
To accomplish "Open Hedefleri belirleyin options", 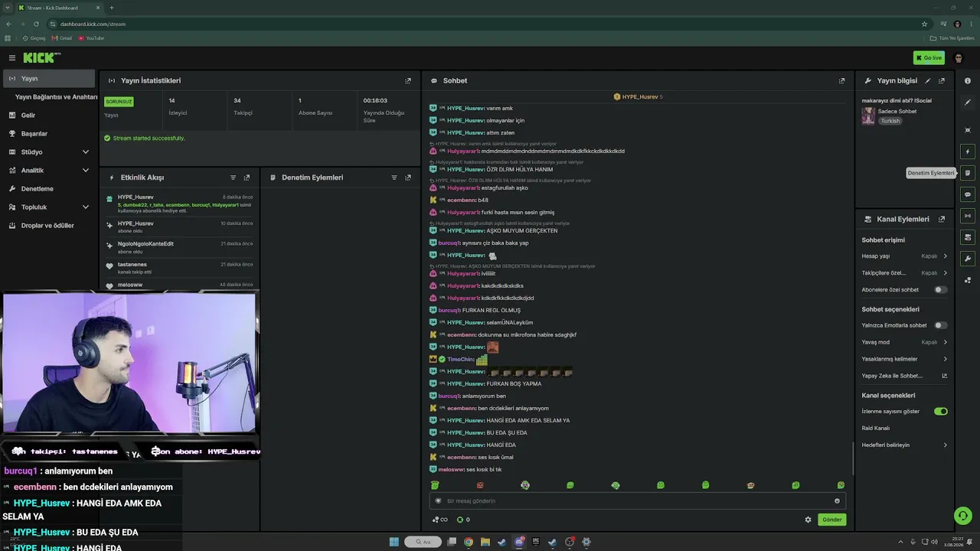I will click(904, 445).
